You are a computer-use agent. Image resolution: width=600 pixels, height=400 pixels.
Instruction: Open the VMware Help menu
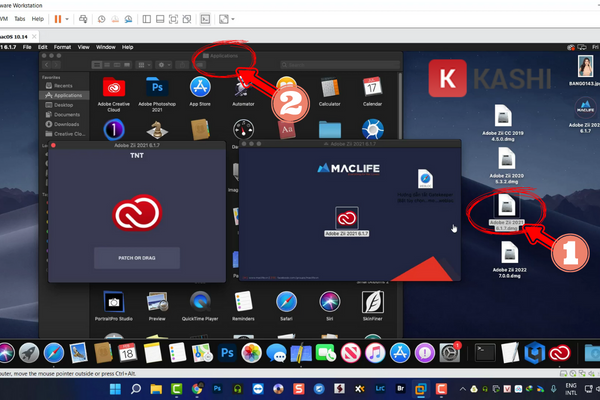click(x=38, y=19)
